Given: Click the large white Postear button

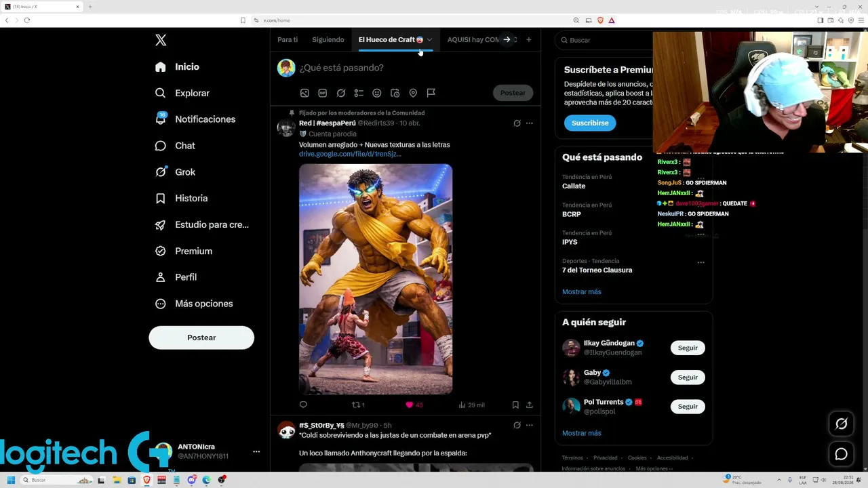Looking at the screenshot, I should pos(201,338).
